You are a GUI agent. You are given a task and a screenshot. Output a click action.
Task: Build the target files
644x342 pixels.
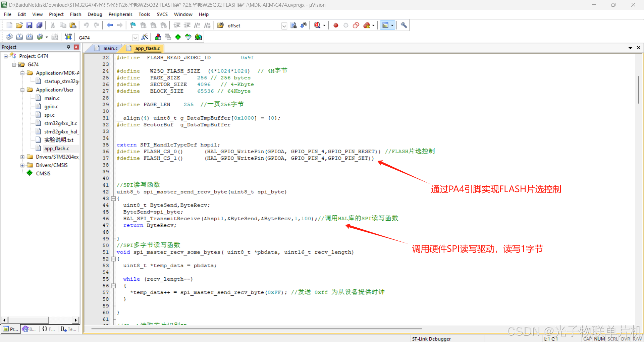pyautogui.click(x=19, y=37)
